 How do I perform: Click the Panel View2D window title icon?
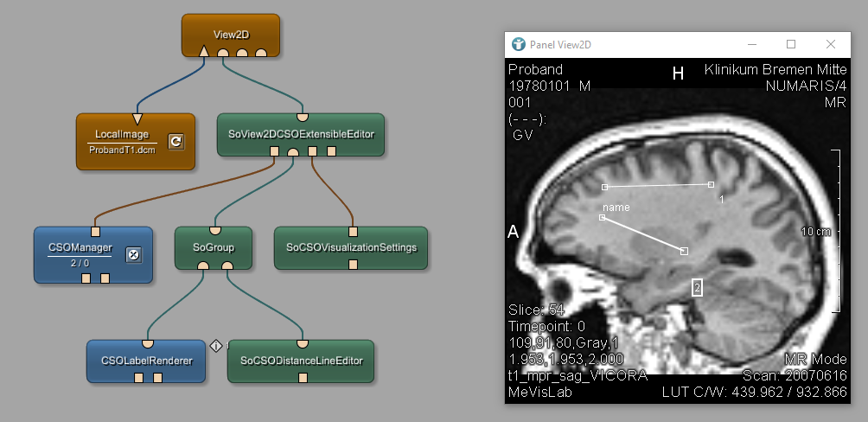tap(519, 44)
